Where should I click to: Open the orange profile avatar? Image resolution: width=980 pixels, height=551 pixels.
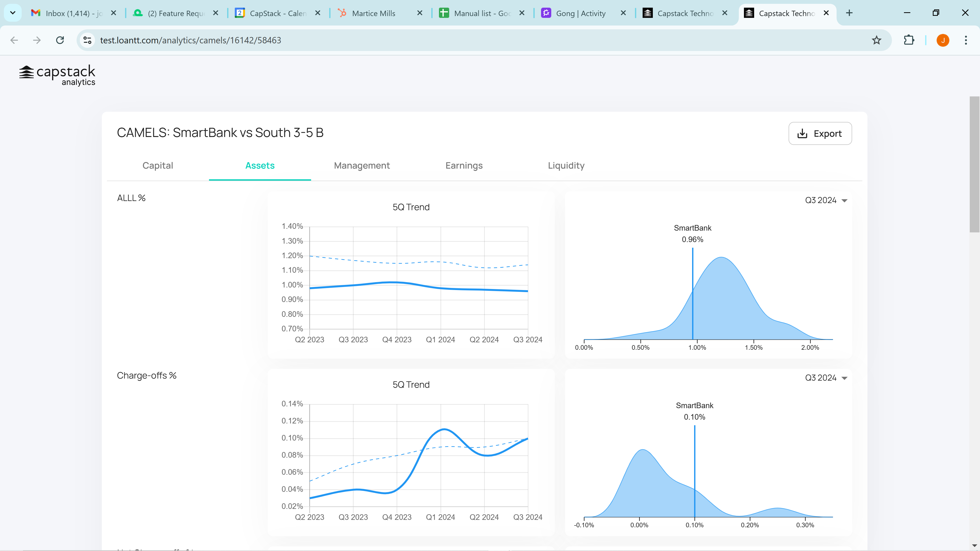[943, 40]
